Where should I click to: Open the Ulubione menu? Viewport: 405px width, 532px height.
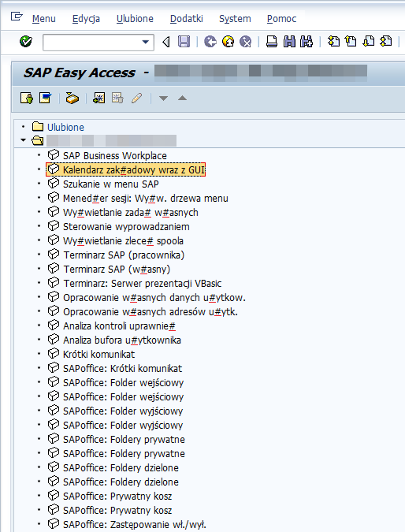click(135, 19)
